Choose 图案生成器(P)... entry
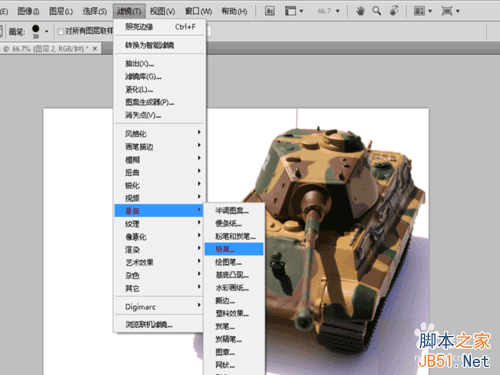 coord(159,102)
